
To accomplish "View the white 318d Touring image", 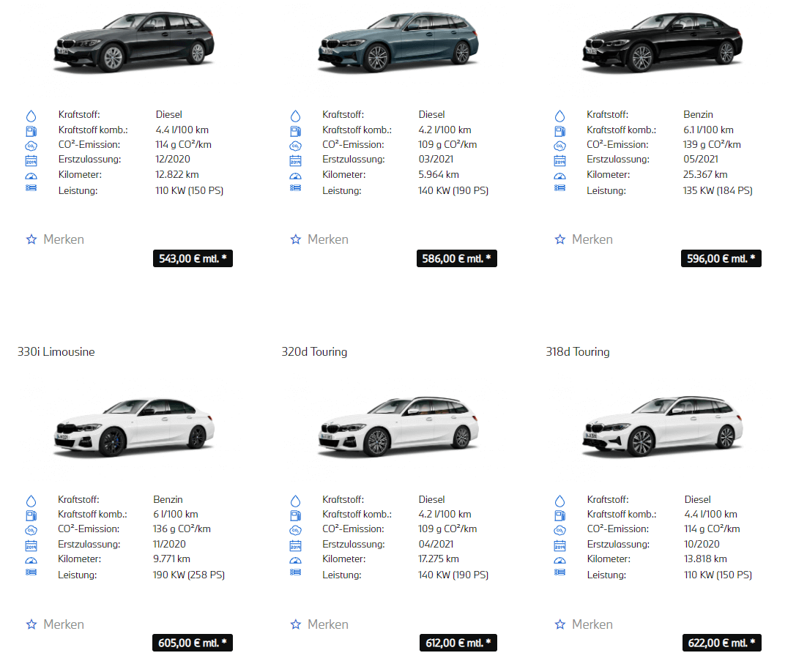I will pos(663,427).
